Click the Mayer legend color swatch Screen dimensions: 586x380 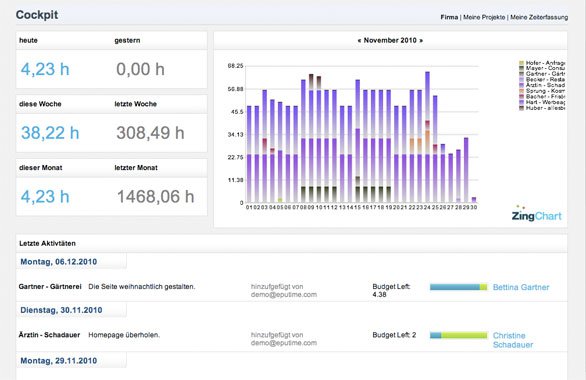[521, 69]
